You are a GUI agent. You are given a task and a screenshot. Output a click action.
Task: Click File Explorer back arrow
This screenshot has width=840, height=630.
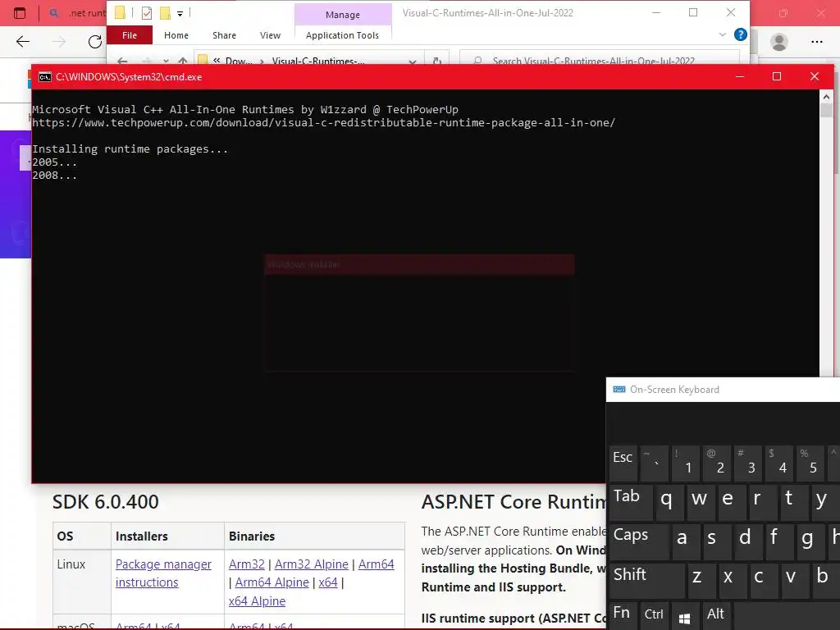point(122,61)
